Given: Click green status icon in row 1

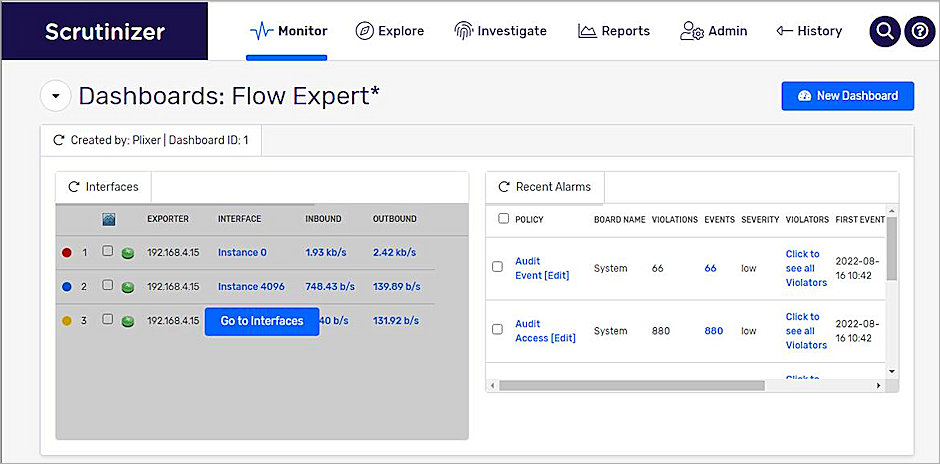Looking at the screenshot, I should 128,254.
